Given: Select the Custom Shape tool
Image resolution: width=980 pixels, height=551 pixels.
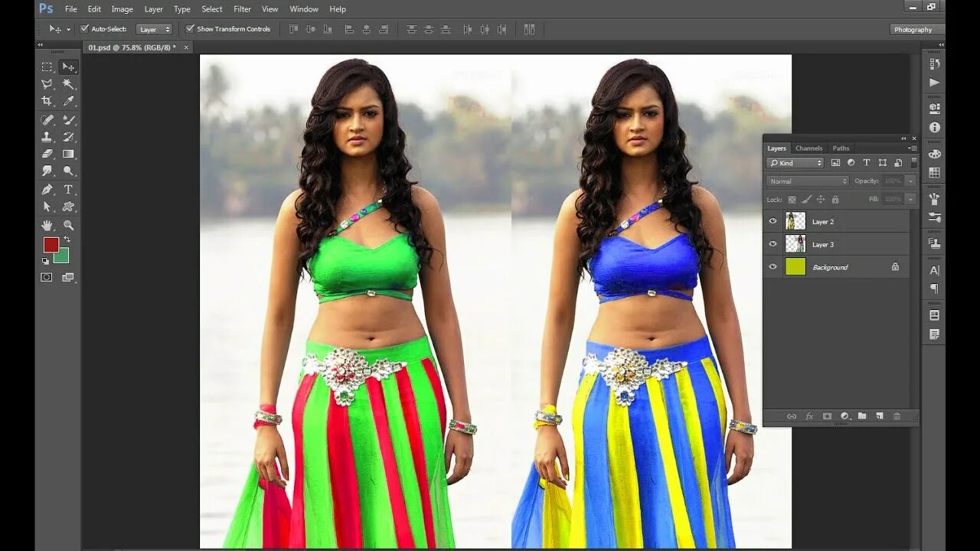Looking at the screenshot, I should 68,207.
